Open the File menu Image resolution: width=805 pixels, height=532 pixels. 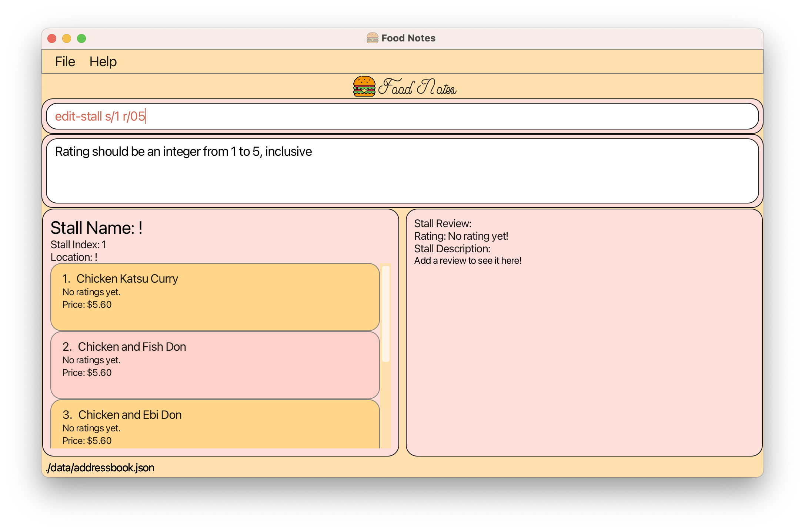pyautogui.click(x=65, y=61)
